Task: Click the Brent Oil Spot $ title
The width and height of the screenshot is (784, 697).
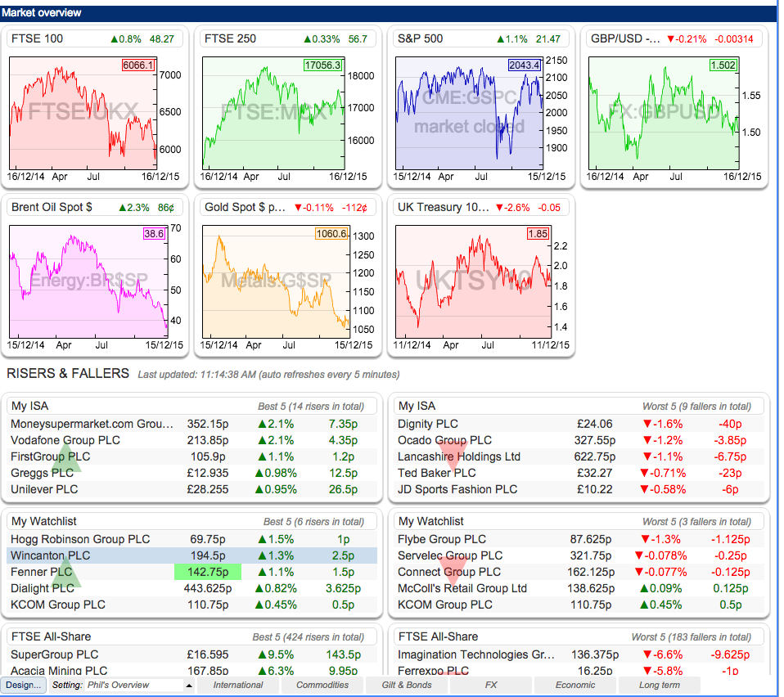Action: (52, 207)
